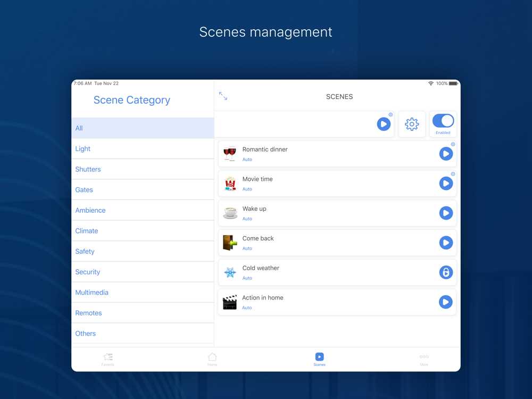Open the More tab
This screenshot has width=532, height=399.
pyautogui.click(x=424, y=359)
